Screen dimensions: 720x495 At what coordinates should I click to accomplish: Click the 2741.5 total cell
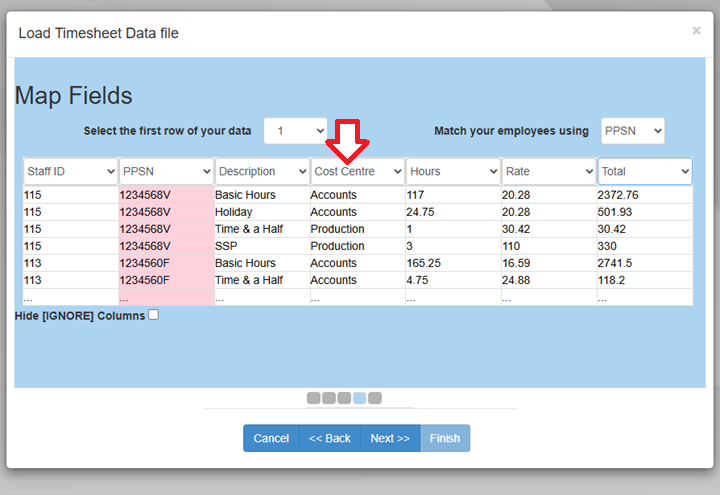[616, 263]
